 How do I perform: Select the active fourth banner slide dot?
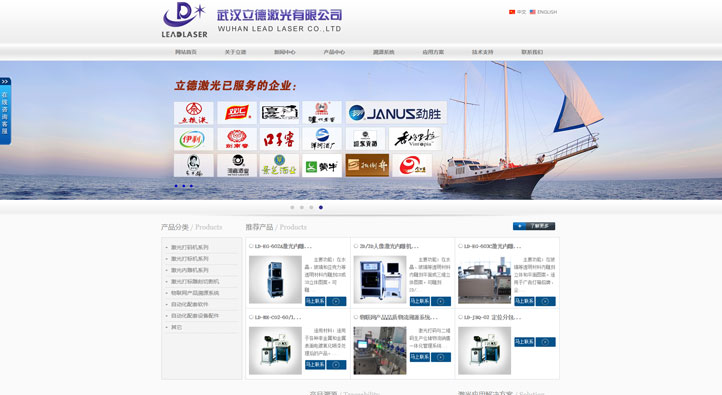[321, 208]
